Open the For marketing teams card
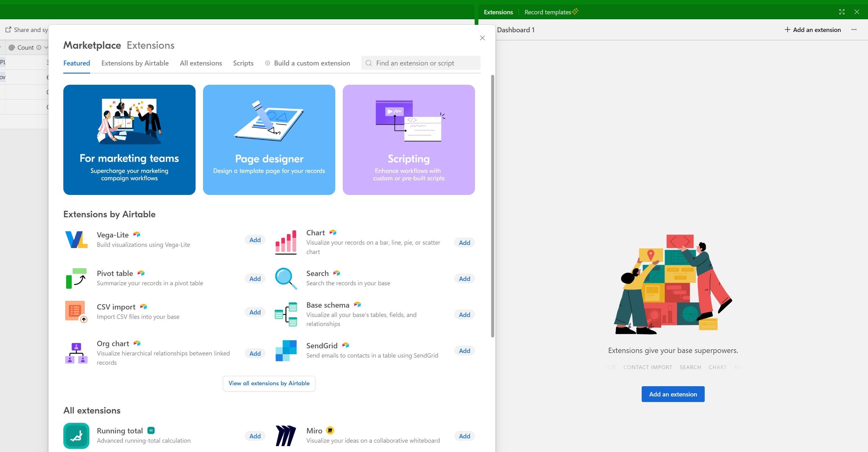Screen dimensions: 868x452 click(129, 140)
